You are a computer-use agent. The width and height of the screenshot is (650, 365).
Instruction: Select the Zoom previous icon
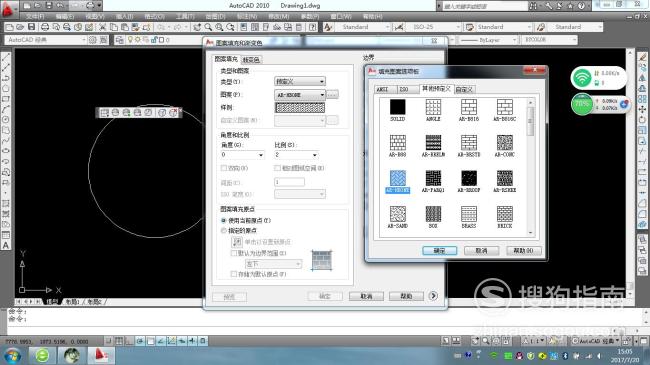230,27
